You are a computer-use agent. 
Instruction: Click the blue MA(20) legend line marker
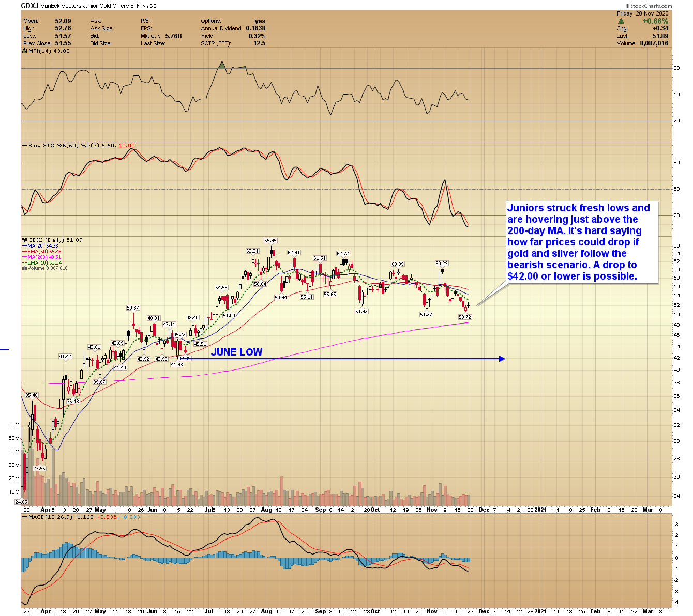point(24,246)
